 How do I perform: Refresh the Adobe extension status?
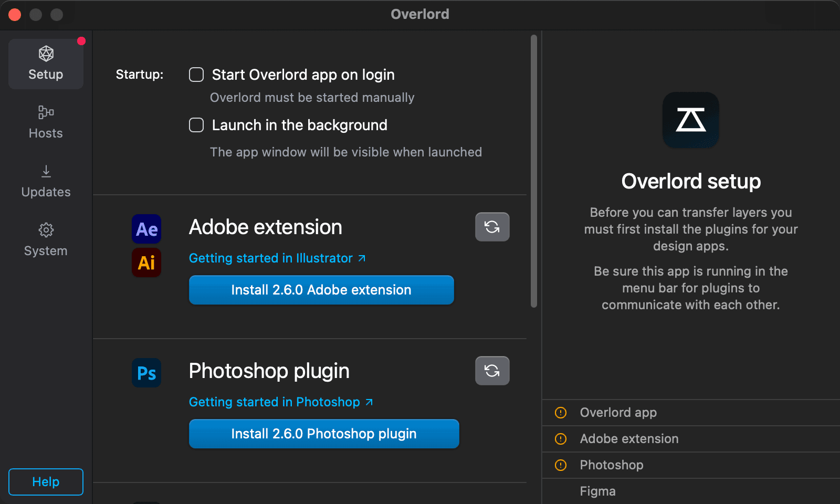[492, 227]
